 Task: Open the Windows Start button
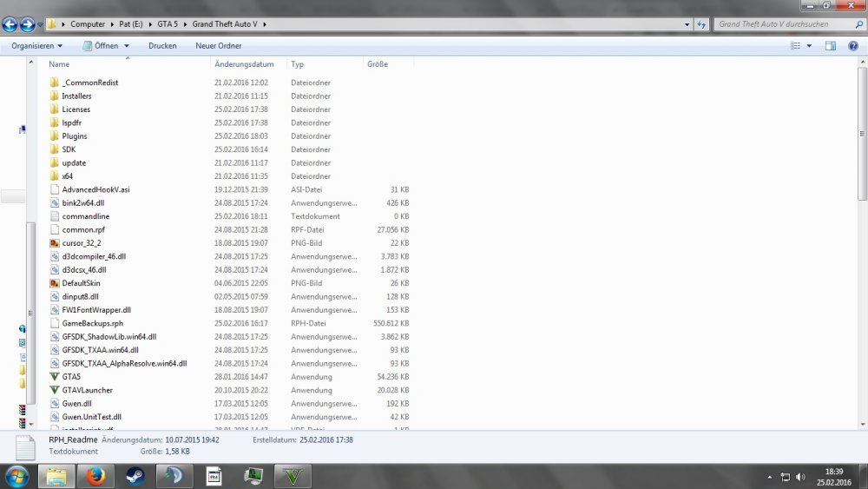16,476
